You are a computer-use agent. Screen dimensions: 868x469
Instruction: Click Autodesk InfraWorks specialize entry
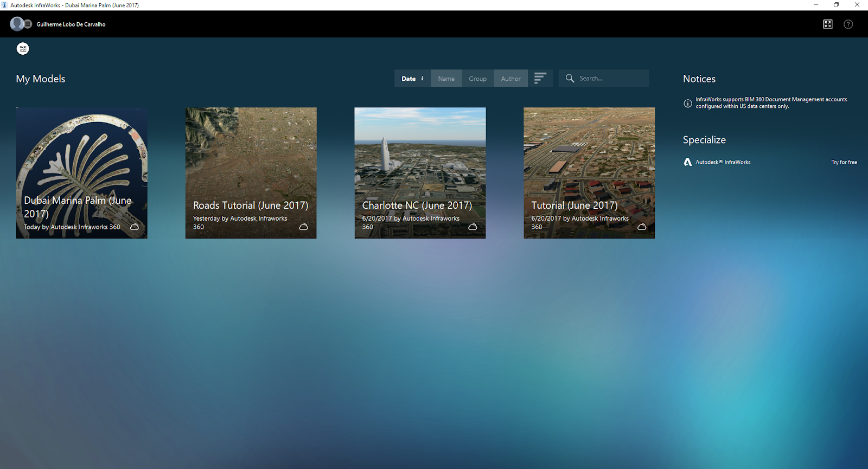[723, 162]
